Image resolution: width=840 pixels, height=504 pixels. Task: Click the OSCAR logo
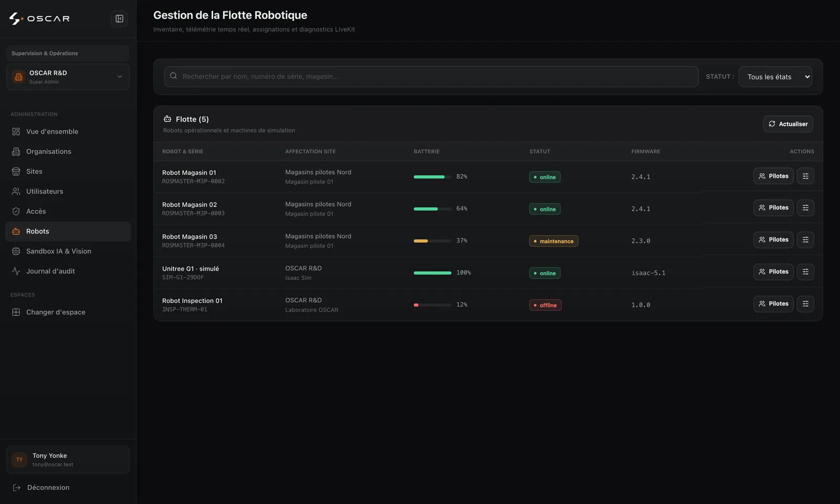click(39, 19)
